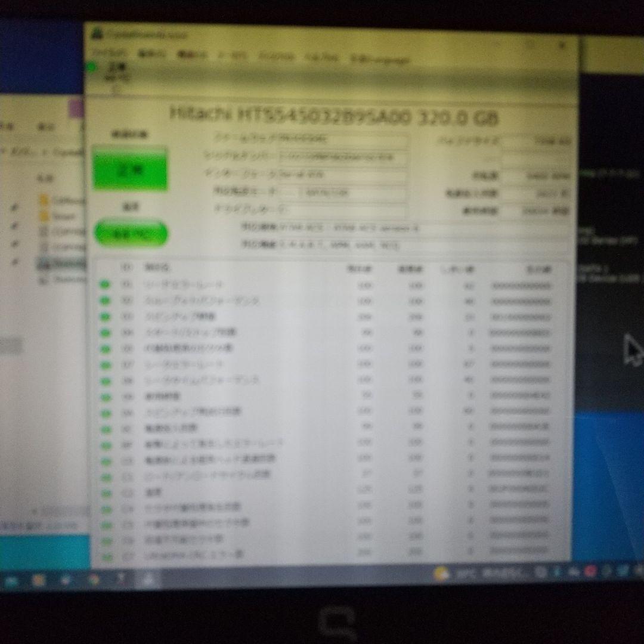Click the green status dot for attribute 03
Screen dimensions: 644x644
[105, 317]
